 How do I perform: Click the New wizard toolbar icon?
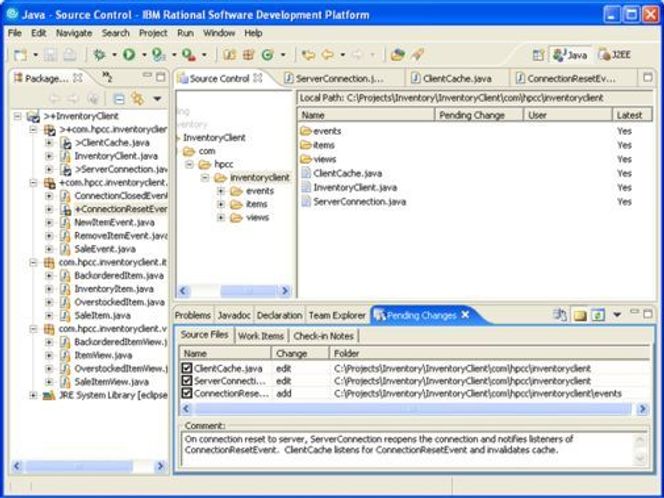coord(20,55)
